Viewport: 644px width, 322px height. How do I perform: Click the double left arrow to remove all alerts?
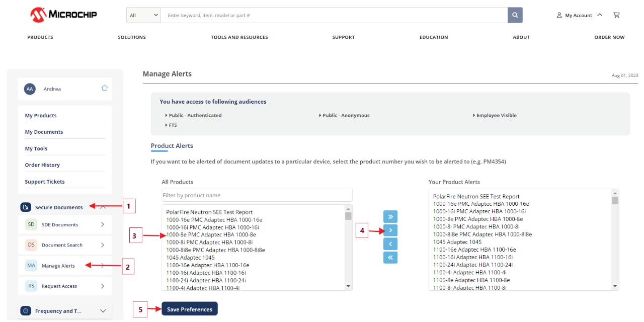tap(390, 257)
